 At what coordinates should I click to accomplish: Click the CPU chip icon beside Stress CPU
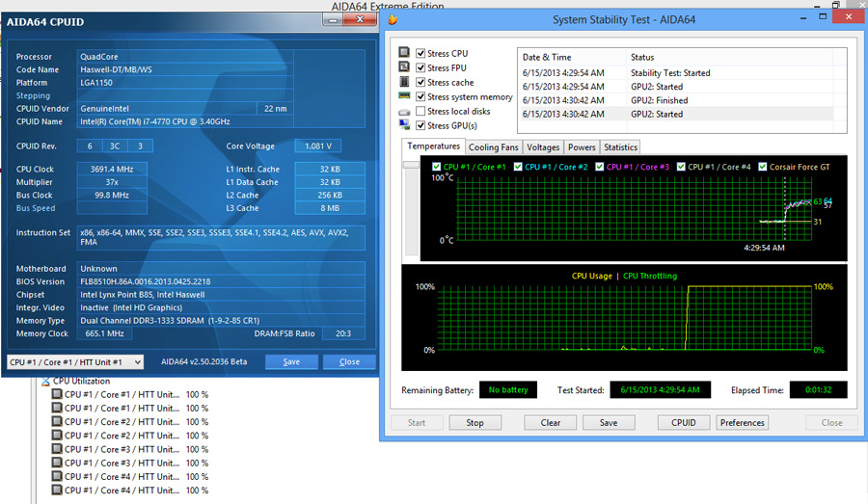tap(404, 53)
